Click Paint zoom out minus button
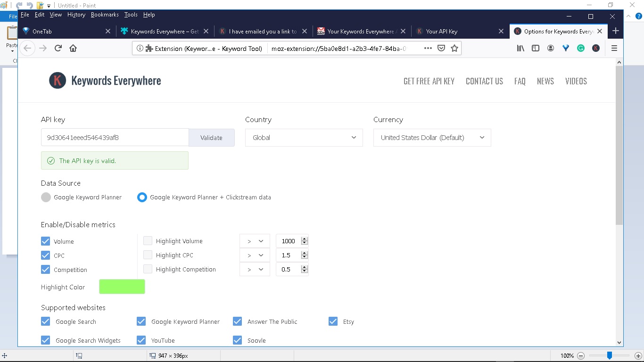Image resolution: width=644 pixels, height=362 pixels. click(581, 356)
